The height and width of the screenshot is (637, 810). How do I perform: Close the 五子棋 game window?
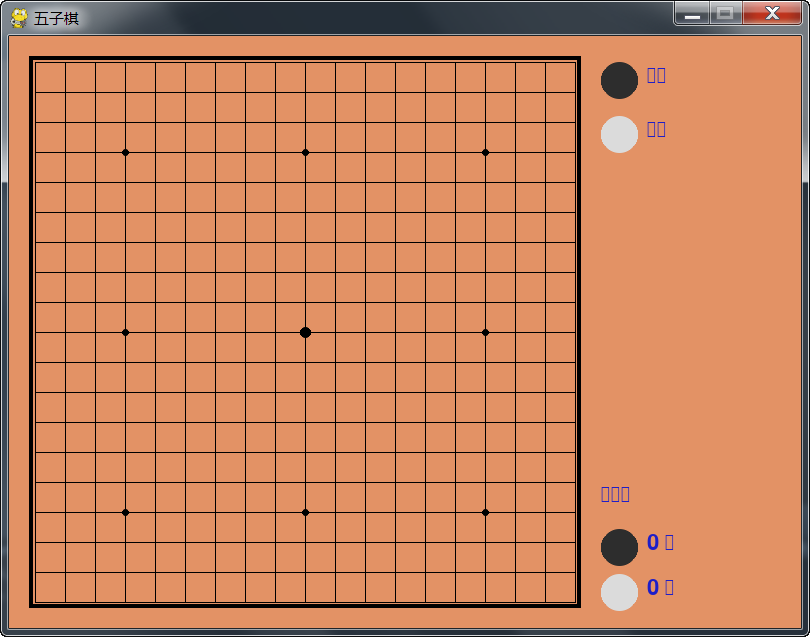tap(772, 13)
